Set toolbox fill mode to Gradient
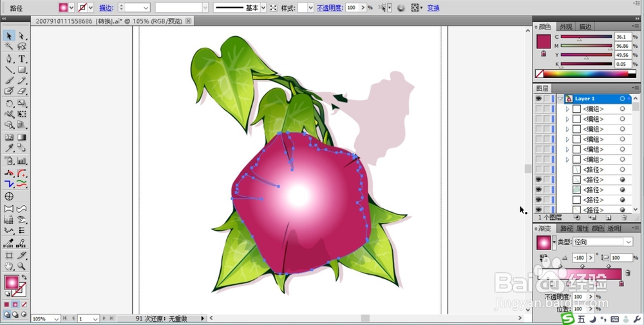 [15, 305]
